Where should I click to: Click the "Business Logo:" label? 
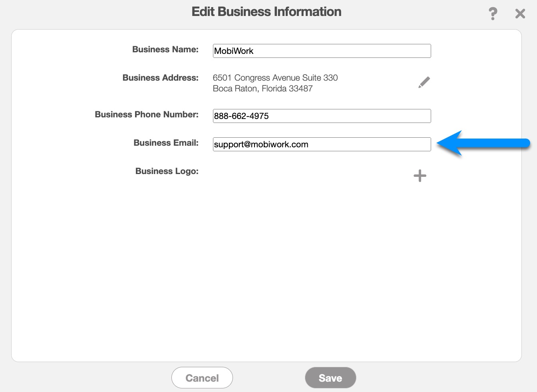[167, 171]
